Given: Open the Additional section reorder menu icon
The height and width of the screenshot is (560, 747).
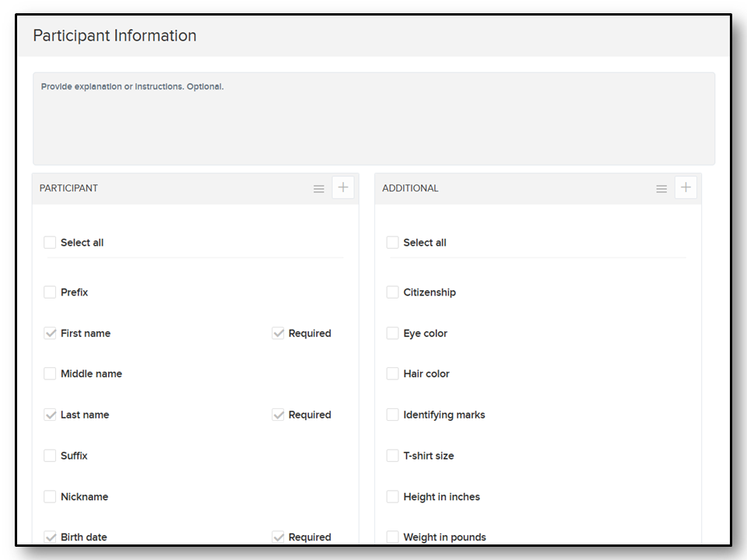Looking at the screenshot, I should [661, 189].
